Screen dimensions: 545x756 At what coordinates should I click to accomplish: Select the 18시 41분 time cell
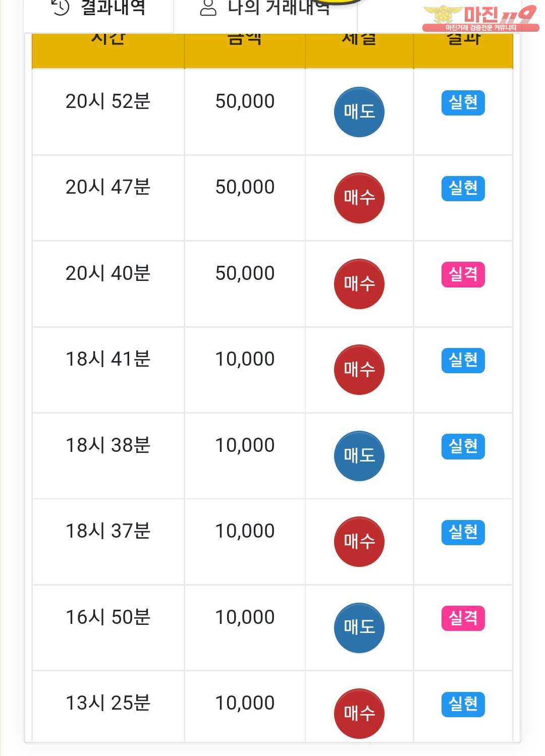tap(108, 359)
